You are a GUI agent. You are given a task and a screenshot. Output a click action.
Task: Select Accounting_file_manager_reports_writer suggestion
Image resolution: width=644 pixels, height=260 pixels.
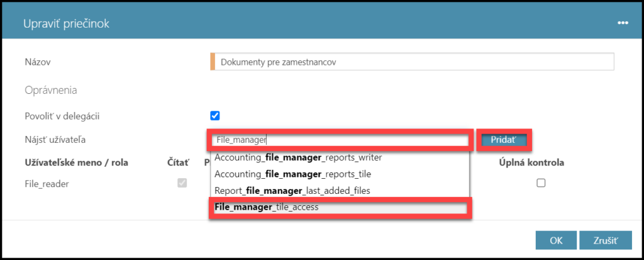point(298,157)
